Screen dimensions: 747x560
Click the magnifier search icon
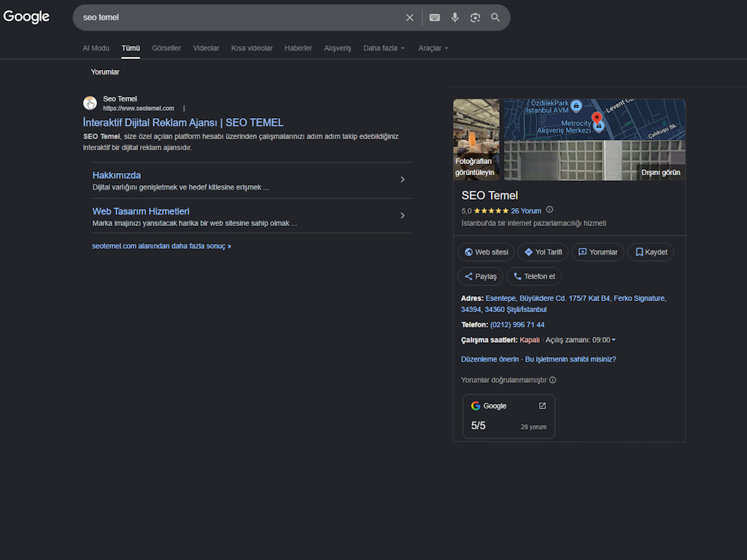pyautogui.click(x=495, y=17)
